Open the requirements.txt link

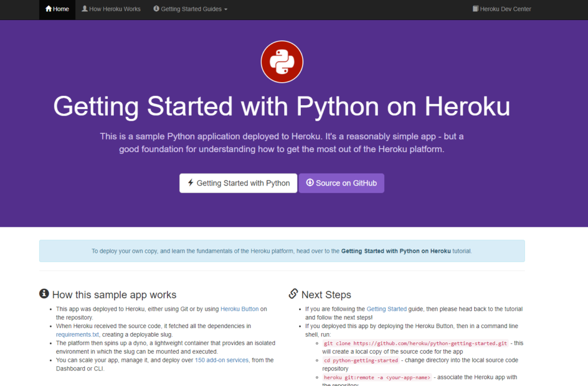(77, 334)
